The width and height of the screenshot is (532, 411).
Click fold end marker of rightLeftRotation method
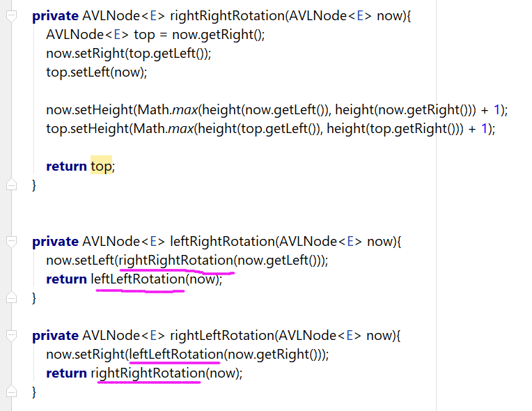pyautogui.click(x=12, y=391)
